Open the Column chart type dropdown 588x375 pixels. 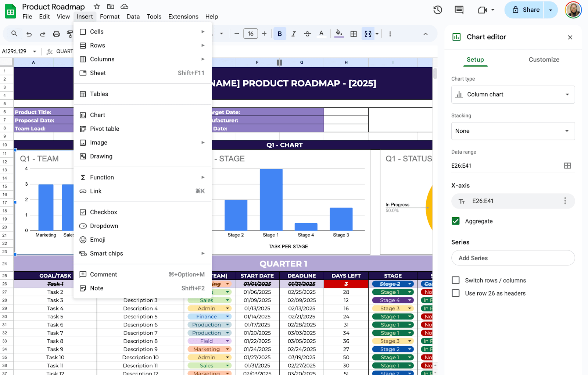(x=513, y=94)
